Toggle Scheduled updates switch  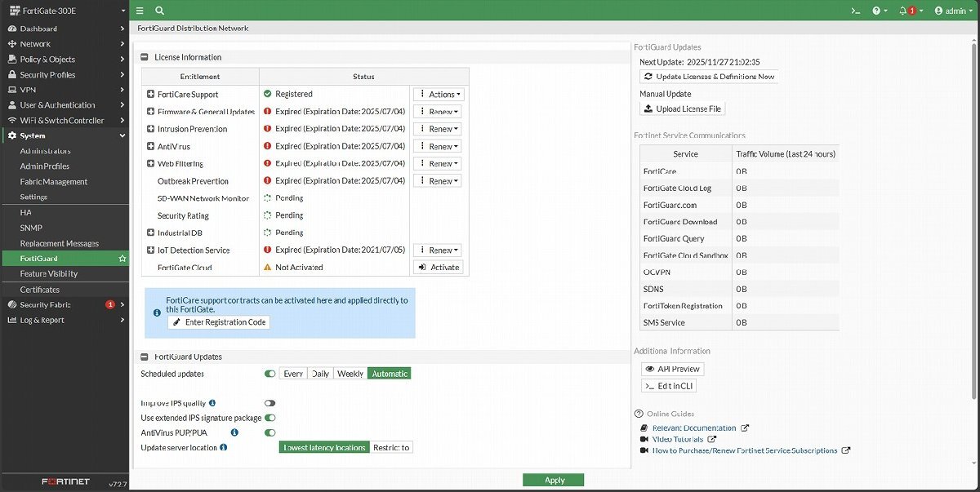coord(269,374)
